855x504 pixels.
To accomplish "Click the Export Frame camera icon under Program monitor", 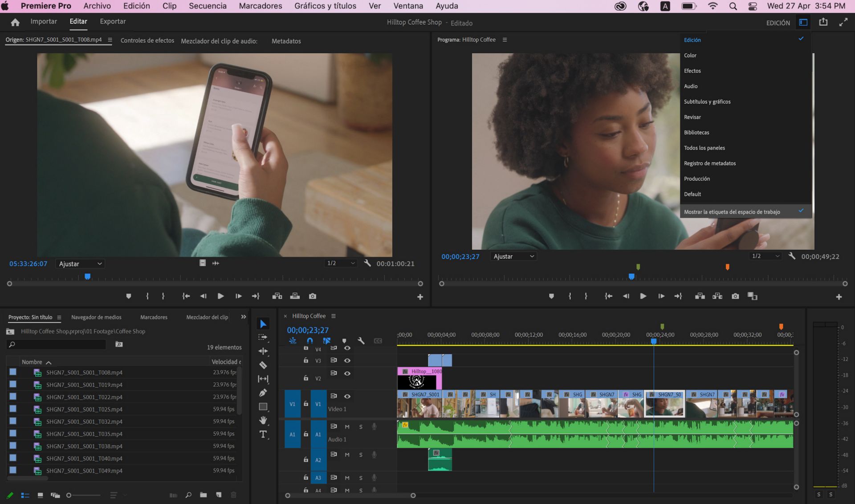I will click(735, 296).
